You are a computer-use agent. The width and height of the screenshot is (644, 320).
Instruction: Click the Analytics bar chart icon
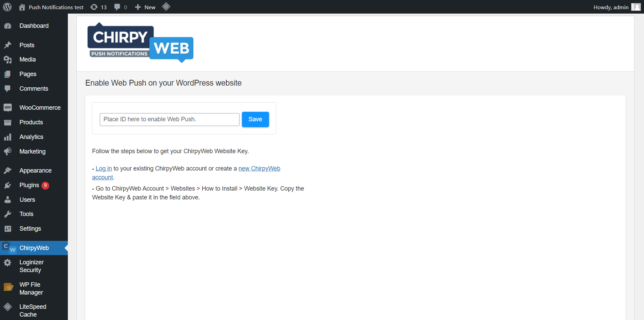click(x=7, y=137)
